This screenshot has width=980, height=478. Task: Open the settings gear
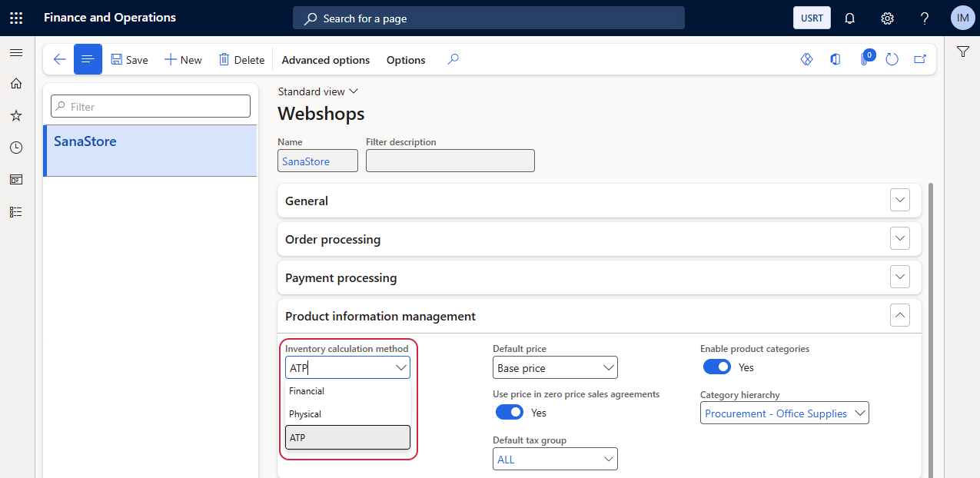click(x=887, y=18)
